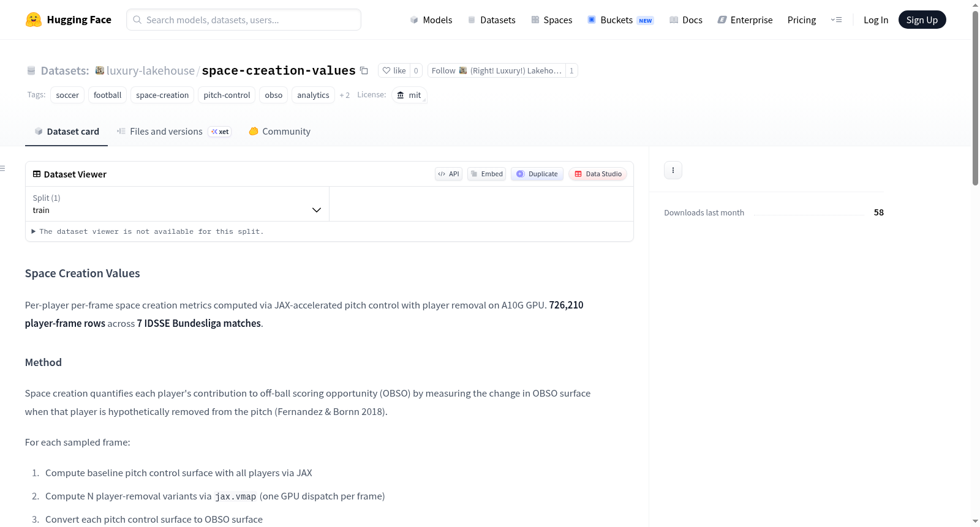Screen dimensions: 980x527
Task: Click the Downloads last month label
Action: [x=704, y=212]
